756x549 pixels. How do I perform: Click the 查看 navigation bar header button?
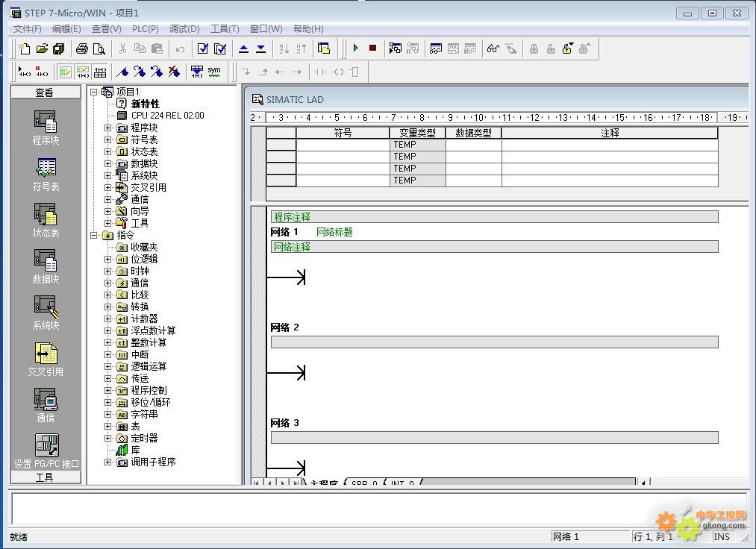pos(46,92)
